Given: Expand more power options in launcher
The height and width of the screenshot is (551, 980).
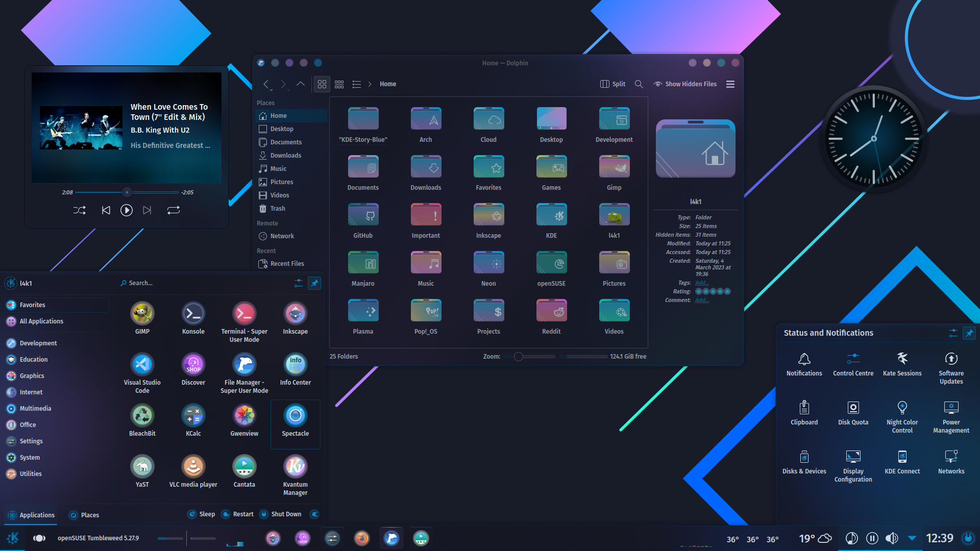Looking at the screenshot, I should [x=314, y=514].
